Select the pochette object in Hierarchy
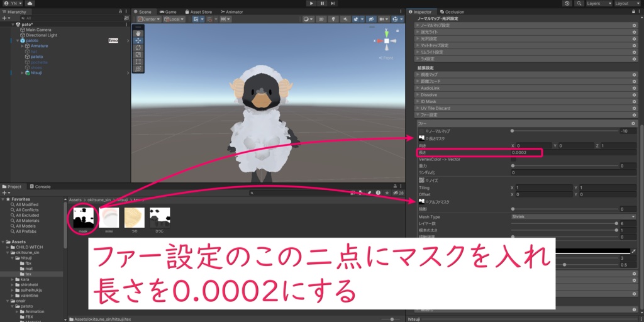Viewport: 644px width, 322px height. [x=39, y=62]
